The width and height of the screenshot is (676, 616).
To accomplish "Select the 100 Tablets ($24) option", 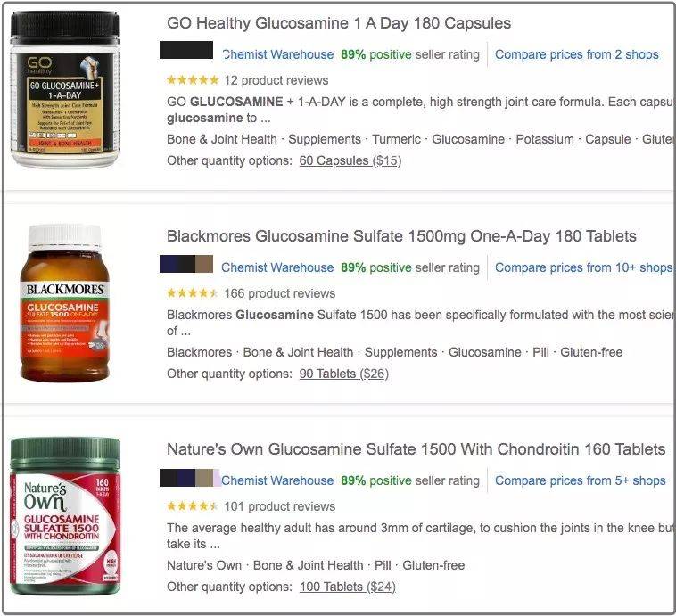I will click(348, 587).
